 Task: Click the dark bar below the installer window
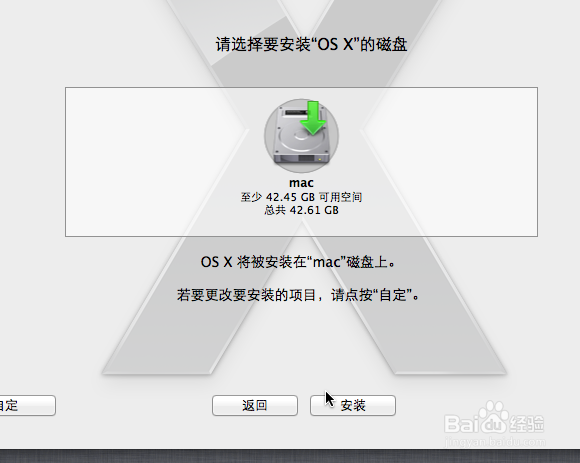click(x=290, y=456)
